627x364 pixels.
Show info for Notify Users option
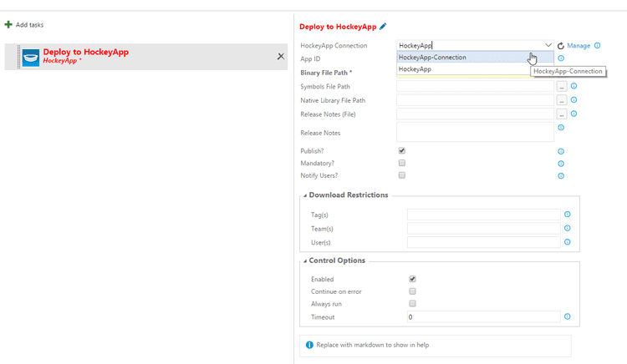click(x=561, y=176)
